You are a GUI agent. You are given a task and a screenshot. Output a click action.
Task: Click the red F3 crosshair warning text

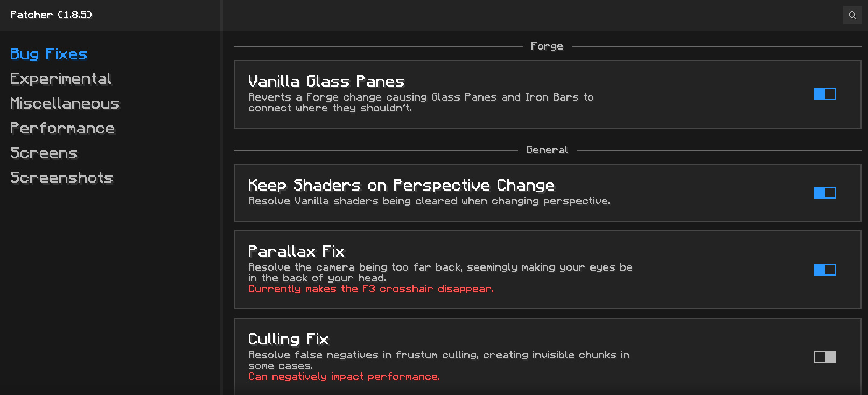(x=370, y=289)
